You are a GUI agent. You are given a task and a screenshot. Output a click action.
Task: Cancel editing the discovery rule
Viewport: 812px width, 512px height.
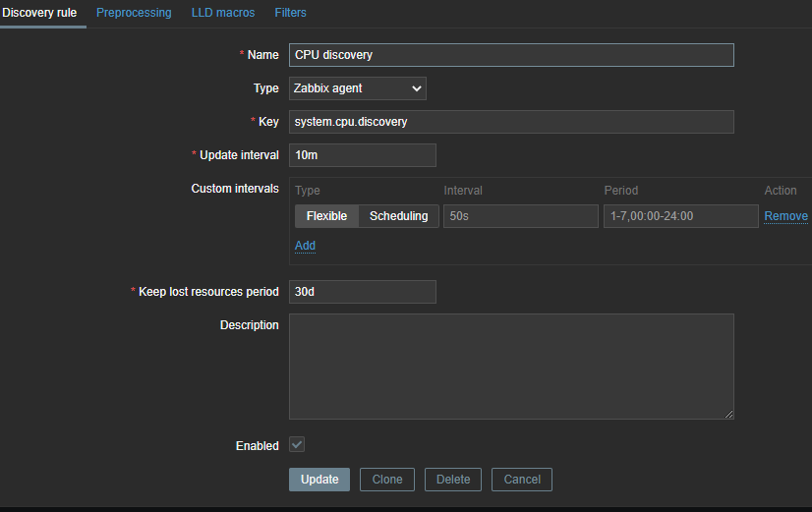522,480
